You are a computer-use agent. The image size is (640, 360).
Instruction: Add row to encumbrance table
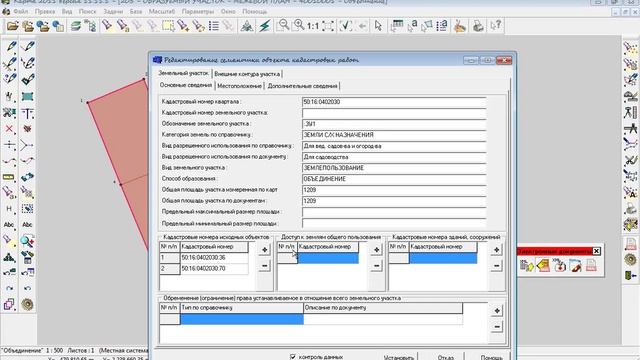tap(497, 311)
